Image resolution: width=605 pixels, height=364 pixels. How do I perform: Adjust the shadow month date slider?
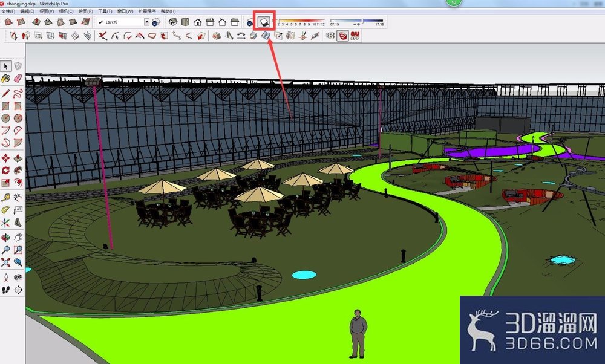301,21
